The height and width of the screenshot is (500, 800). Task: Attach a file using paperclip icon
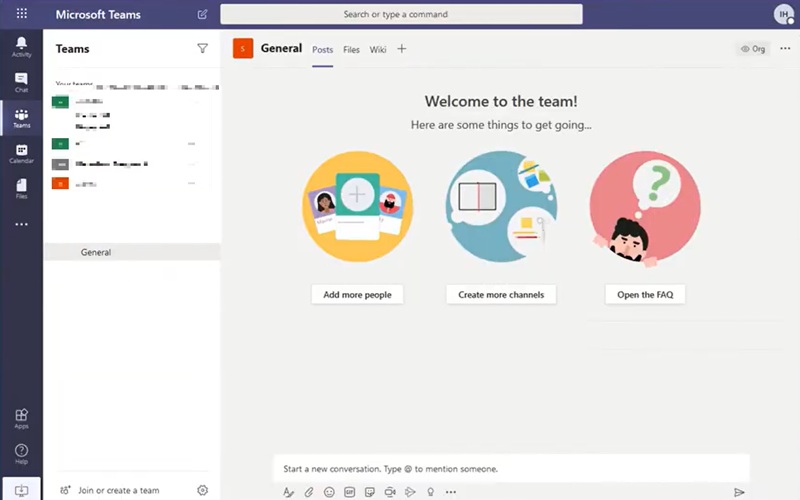(x=309, y=492)
